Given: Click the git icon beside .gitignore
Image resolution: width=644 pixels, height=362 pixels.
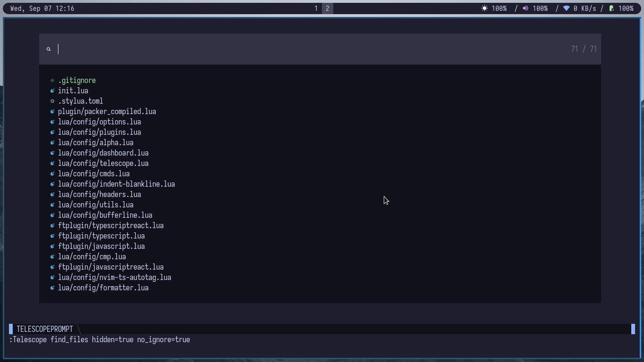Looking at the screenshot, I should coord(52,80).
